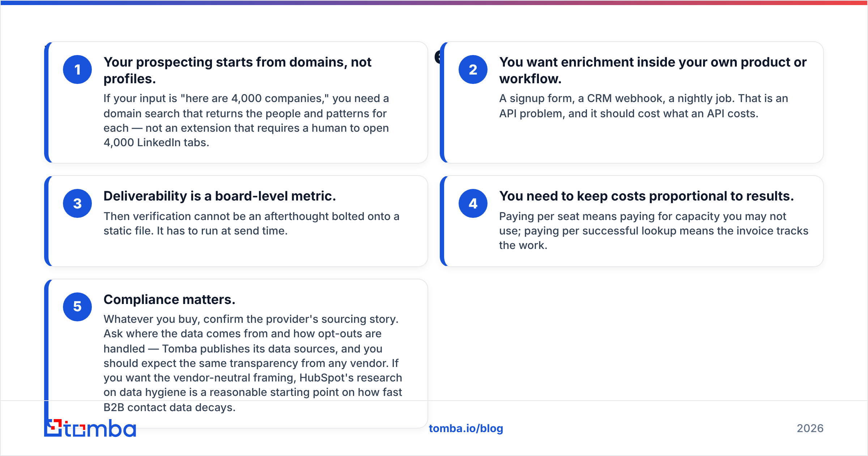Click the number 5 circle badge
The image size is (868, 456).
pos(77,307)
